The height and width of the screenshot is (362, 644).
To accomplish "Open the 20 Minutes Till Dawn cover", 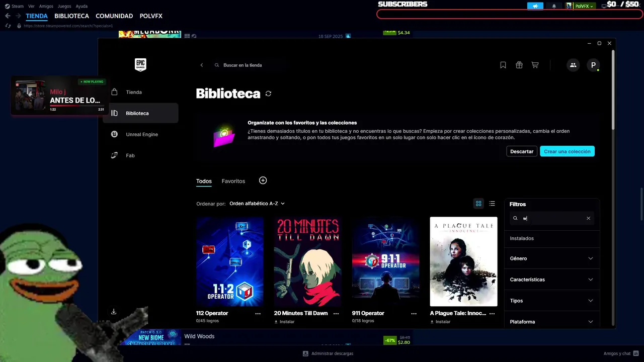I will pyautogui.click(x=308, y=261).
